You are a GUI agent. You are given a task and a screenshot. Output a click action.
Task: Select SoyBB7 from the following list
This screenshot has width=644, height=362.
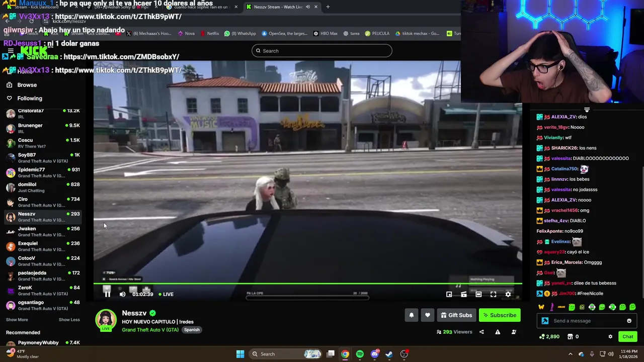[x=43, y=158]
